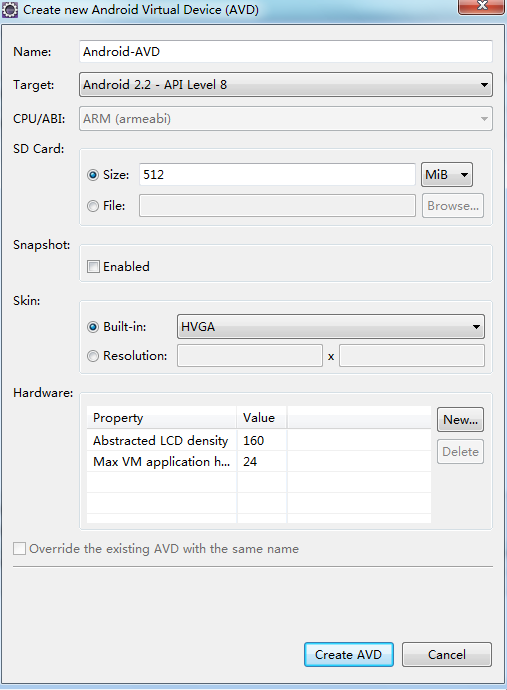Choose the Built-in skin radio button
The height and width of the screenshot is (690, 507).
click(93, 327)
